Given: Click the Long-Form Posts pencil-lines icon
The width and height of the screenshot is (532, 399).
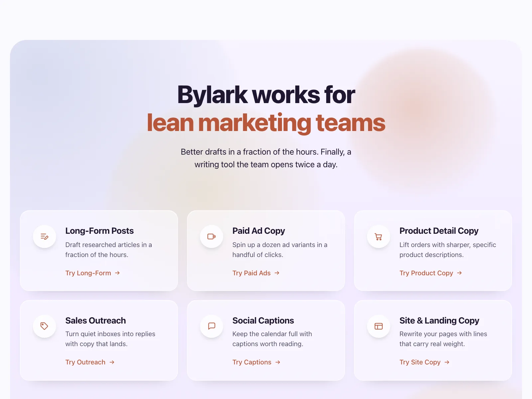Looking at the screenshot, I should 44,236.
